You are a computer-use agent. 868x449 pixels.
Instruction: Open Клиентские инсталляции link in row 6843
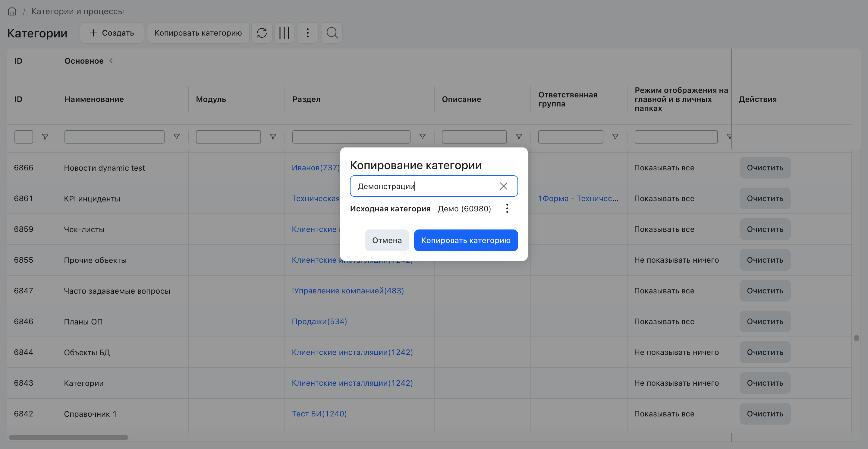coord(352,383)
